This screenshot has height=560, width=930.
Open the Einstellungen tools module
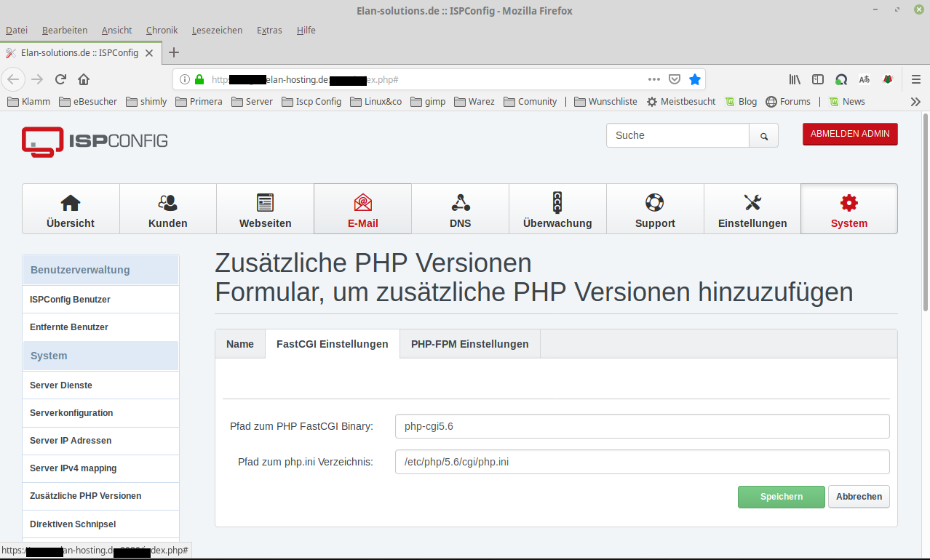(752, 209)
